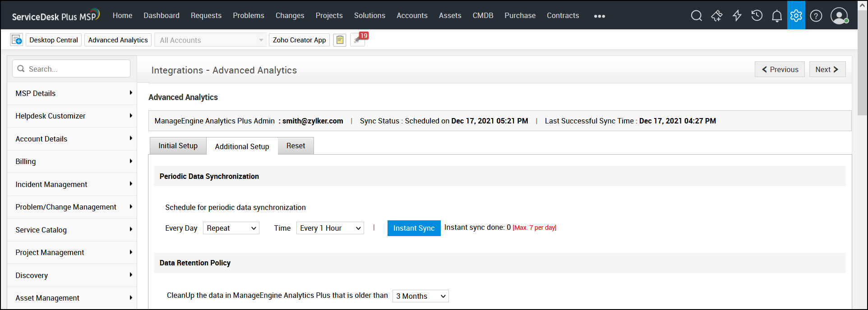Open Desktop Central shortcut
868x310 pixels.
54,40
